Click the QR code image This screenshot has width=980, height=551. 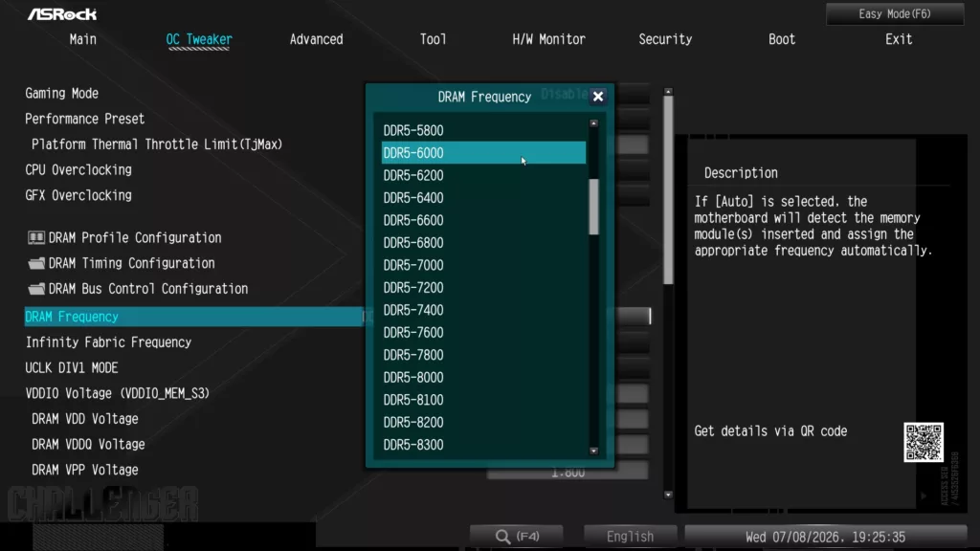point(924,442)
